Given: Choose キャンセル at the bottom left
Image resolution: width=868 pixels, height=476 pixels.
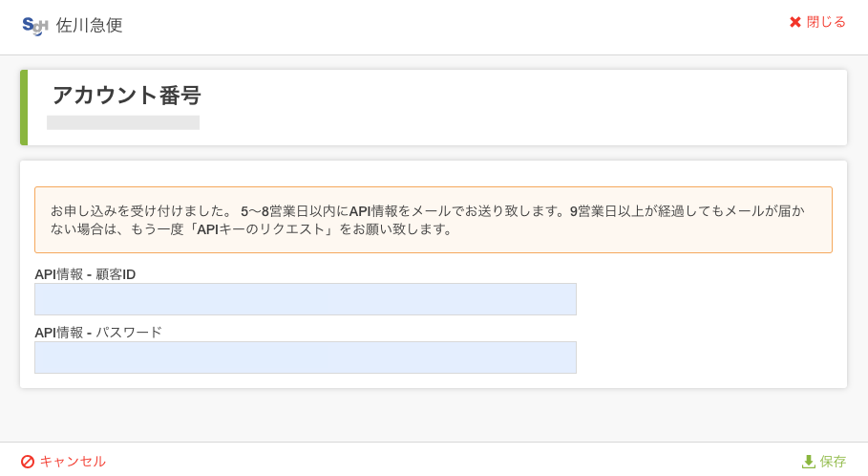Looking at the screenshot, I should 73,462.
